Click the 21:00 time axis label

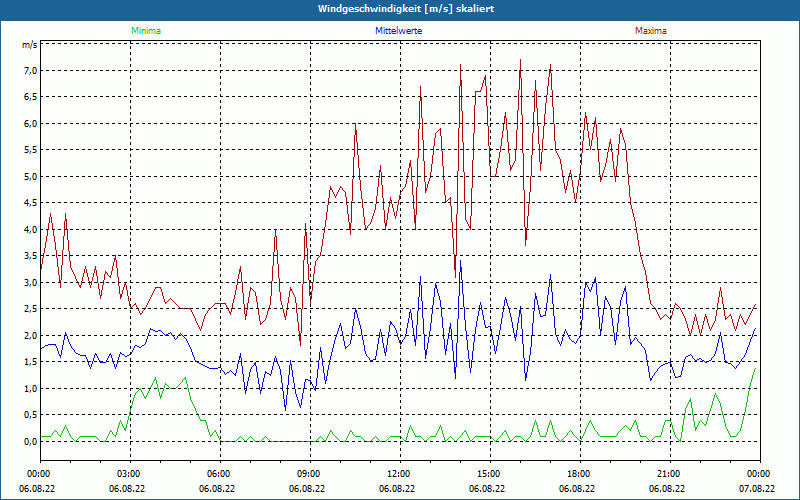tap(668, 473)
